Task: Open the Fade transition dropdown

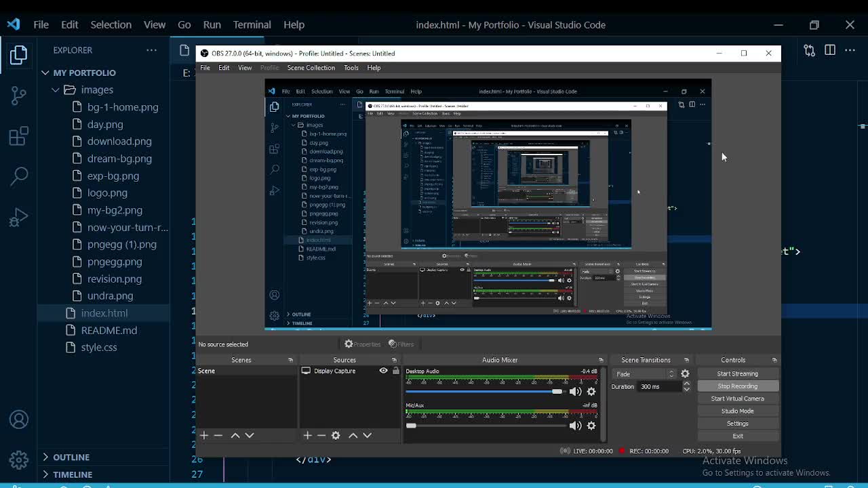Action: 644,373
